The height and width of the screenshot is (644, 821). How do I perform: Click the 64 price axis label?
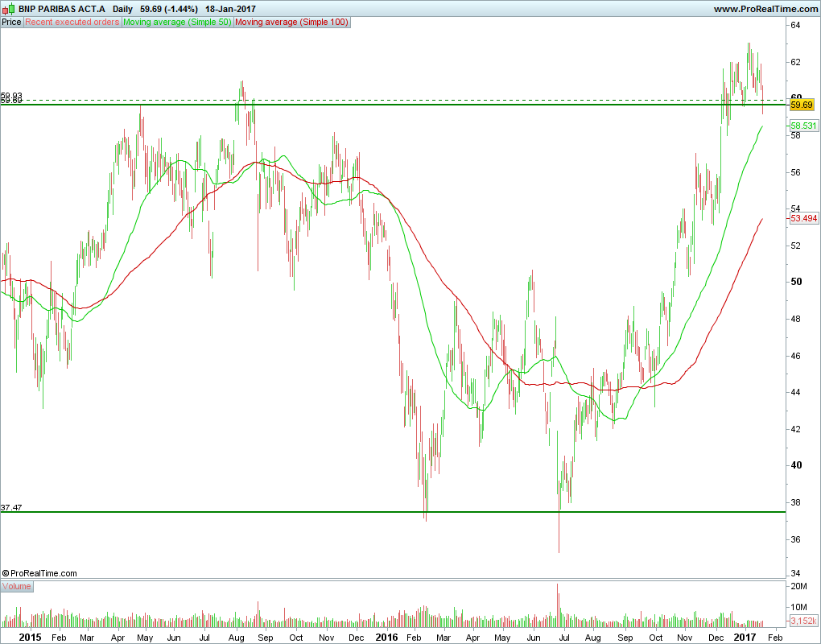795,25
